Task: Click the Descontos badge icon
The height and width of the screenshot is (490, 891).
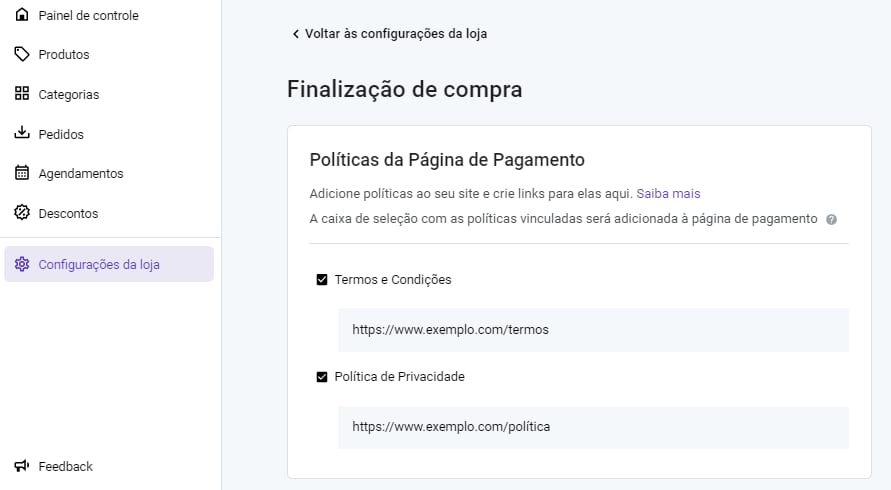Action: [x=22, y=213]
